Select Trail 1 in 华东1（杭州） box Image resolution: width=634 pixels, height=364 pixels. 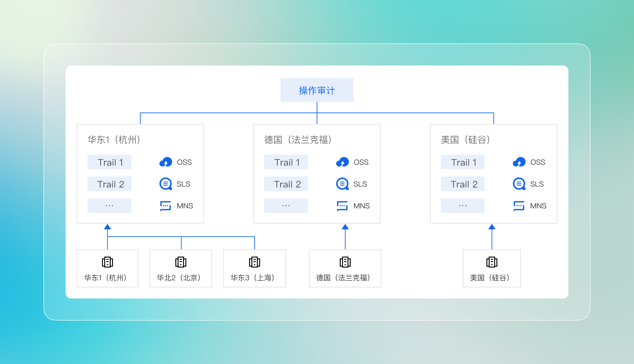[x=109, y=162]
